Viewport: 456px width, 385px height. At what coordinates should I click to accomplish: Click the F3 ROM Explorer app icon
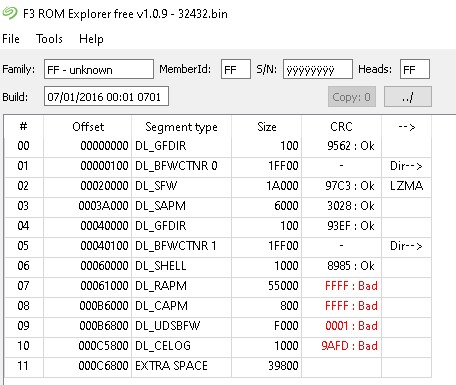pyautogui.click(x=10, y=13)
